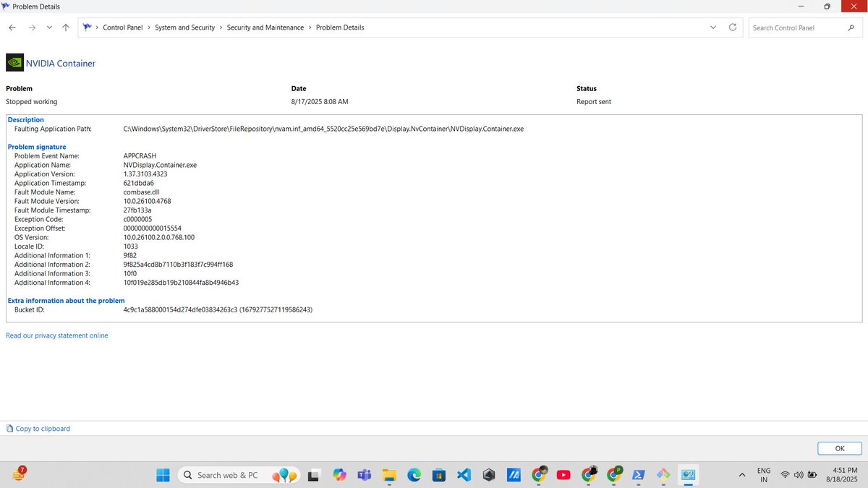Image resolution: width=868 pixels, height=488 pixels.
Task: Open YouTube from the taskbar
Action: pos(563,475)
